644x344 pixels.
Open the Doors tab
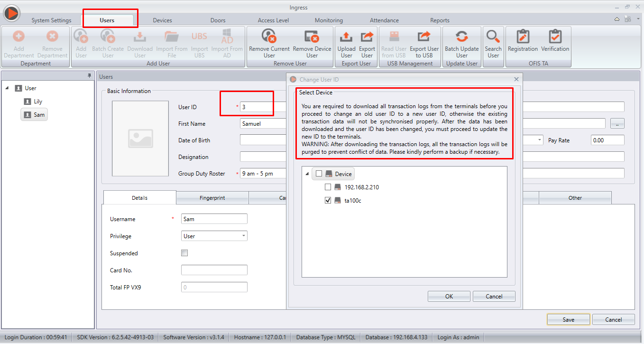pyautogui.click(x=218, y=20)
